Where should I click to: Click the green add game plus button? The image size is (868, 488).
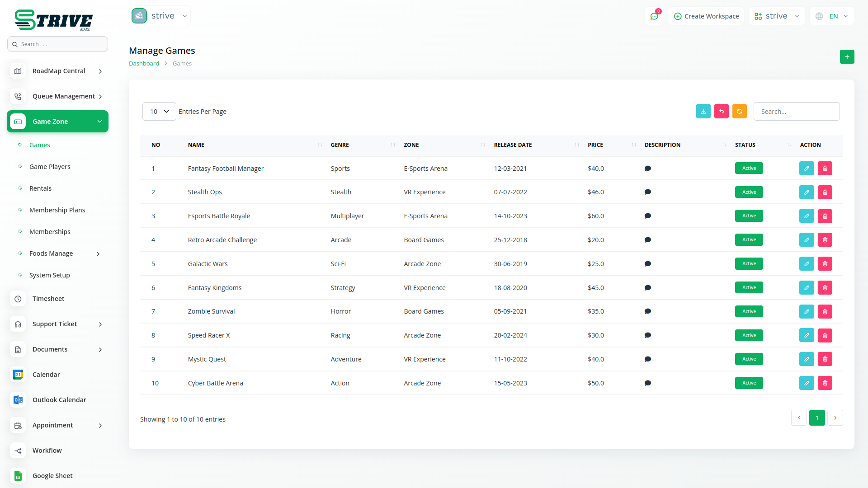pos(847,57)
